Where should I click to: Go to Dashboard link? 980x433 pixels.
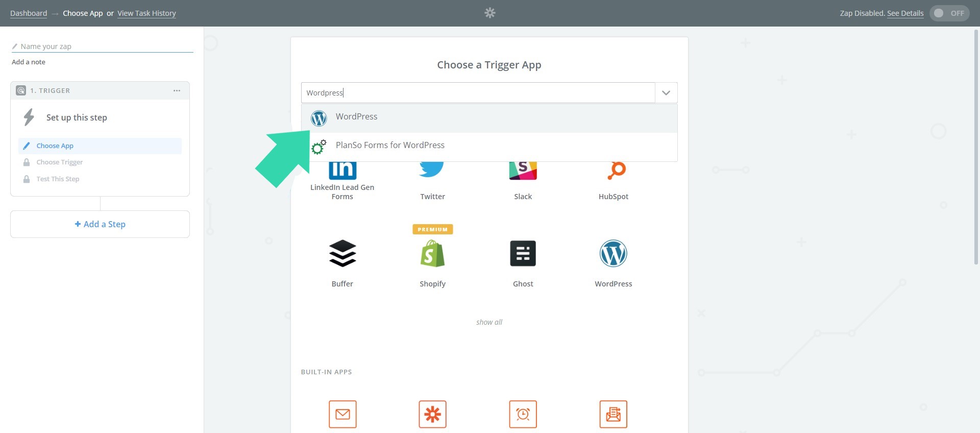point(29,13)
